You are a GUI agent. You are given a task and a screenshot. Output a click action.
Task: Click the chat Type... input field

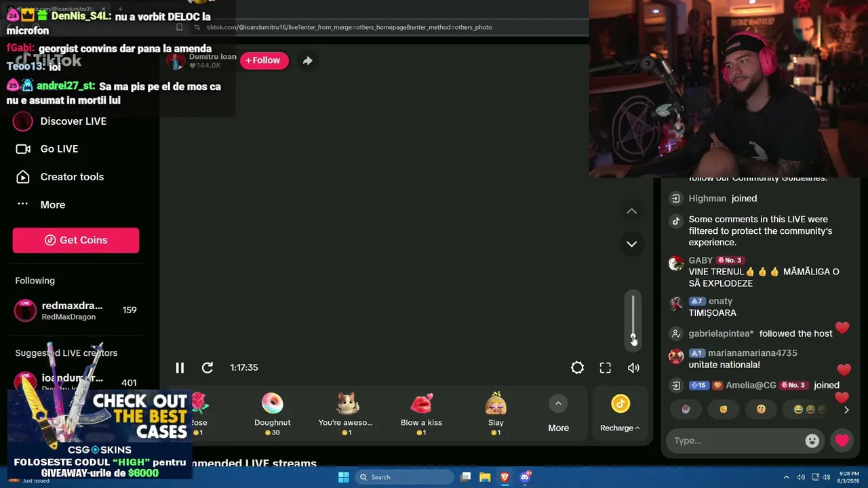click(736, 441)
